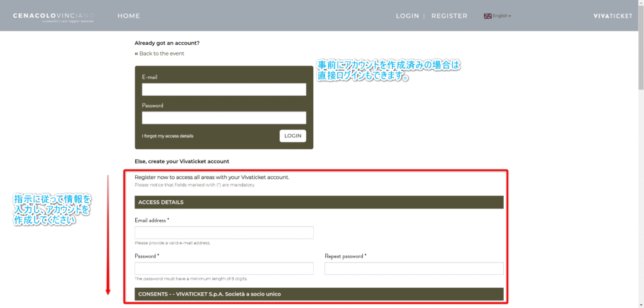Click the Vivaticket logo
The width and height of the screenshot is (644, 308).
(613, 16)
